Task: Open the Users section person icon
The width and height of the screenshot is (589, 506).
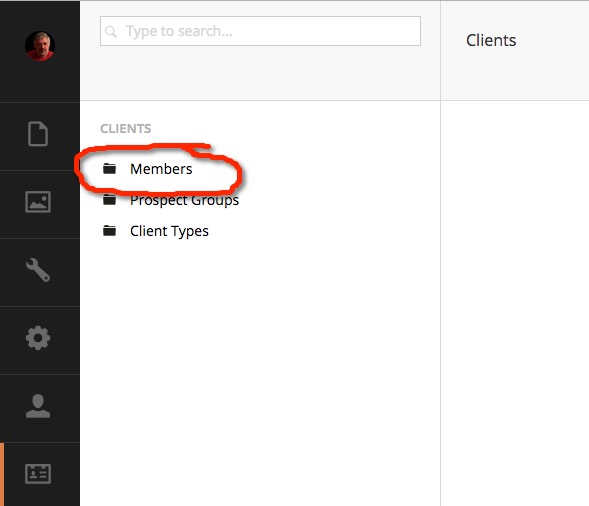Action: click(x=38, y=406)
